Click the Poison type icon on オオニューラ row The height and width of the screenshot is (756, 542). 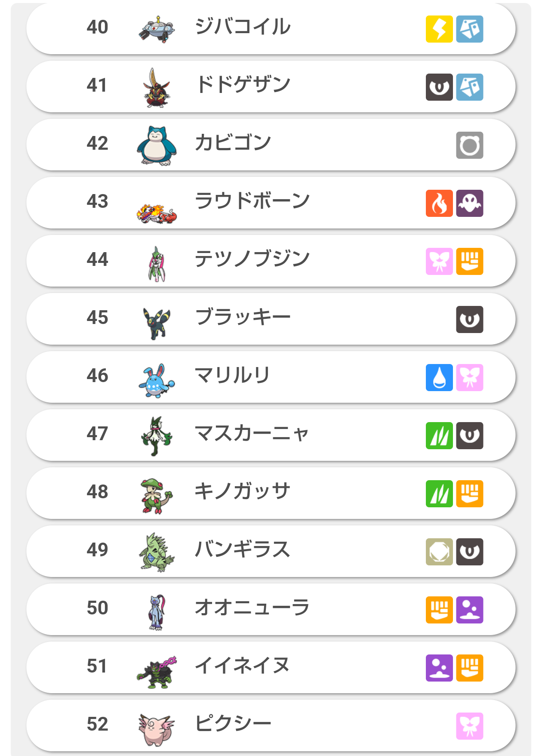(x=469, y=610)
